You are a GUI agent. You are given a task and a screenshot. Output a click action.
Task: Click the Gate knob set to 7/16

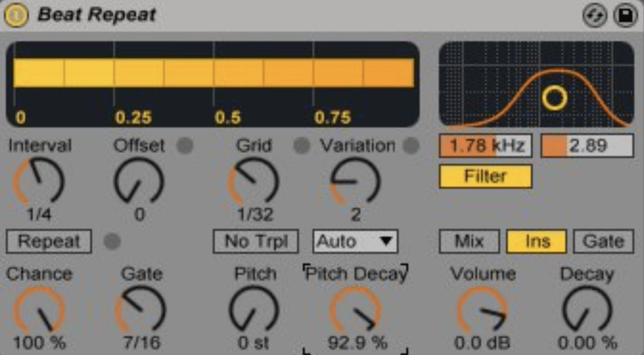pyautogui.click(x=141, y=310)
